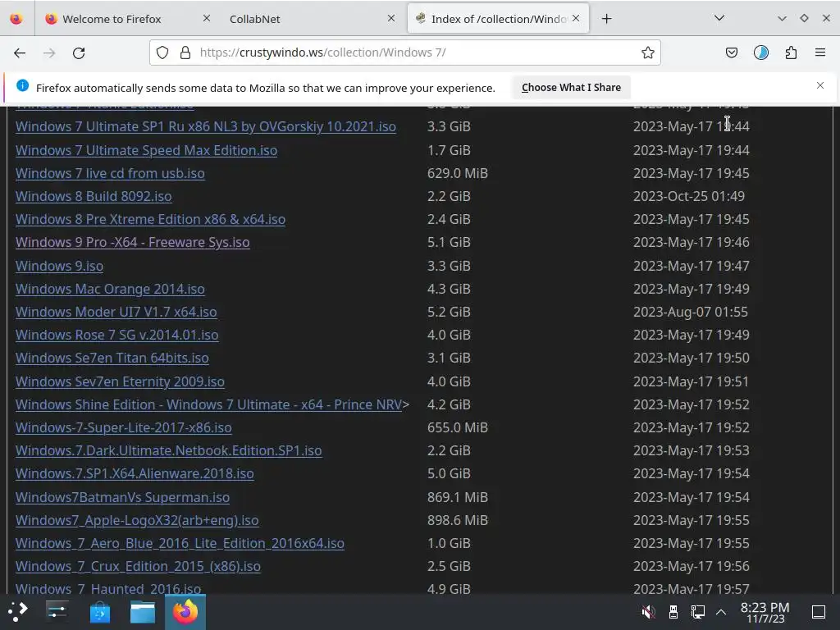Open Windows7BatmanVs Superman.iso link
Screen dimensions: 840x630
coord(123,497)
